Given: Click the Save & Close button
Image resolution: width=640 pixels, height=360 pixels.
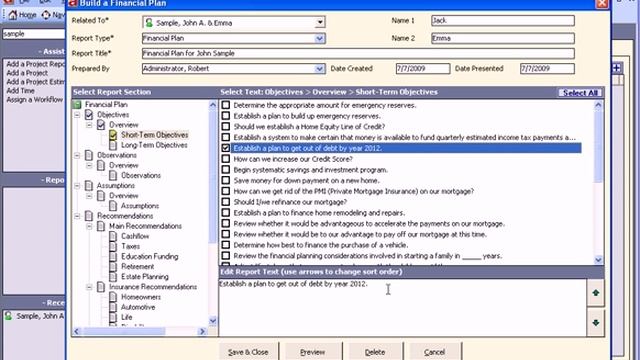Looking at the screenshot, I should (248, 352).
